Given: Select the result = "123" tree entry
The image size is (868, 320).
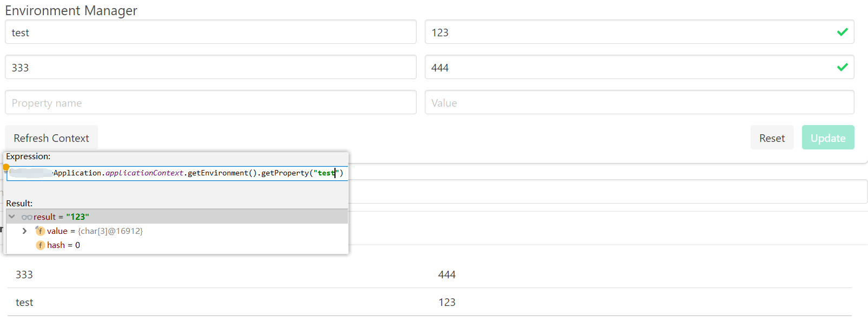Looking at the screenshot, I should 60,216.
